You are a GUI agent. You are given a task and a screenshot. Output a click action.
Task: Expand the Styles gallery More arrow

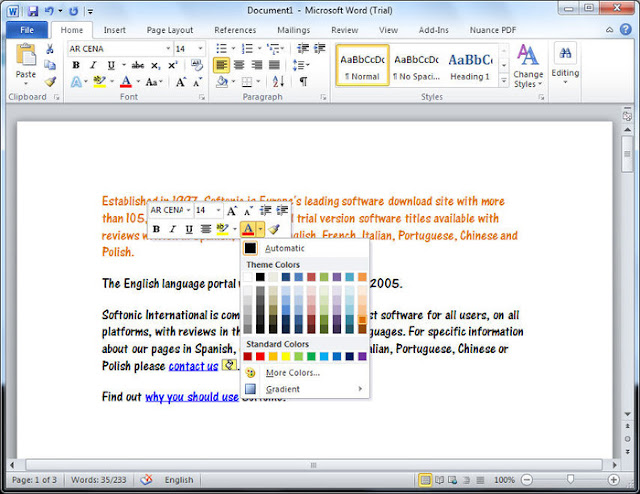pos(504,81)
